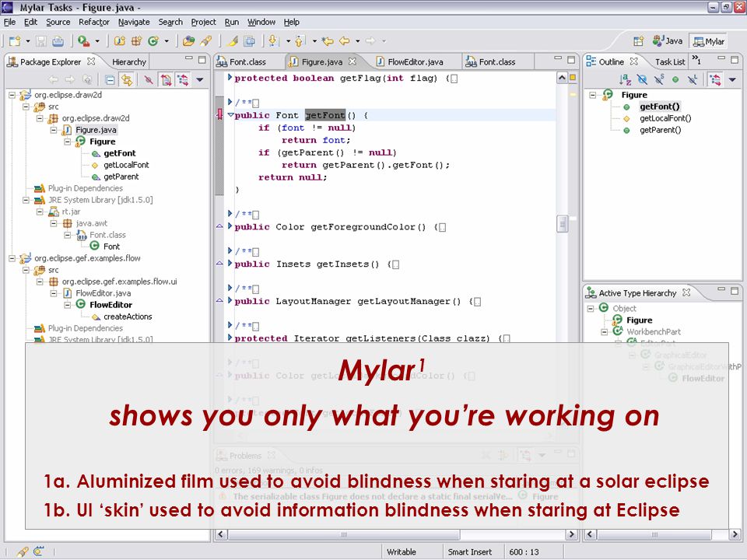The height and width of the screenshot is (560, 747).
Task: Select createActions in Package Explorer
Action: pos(128,317)
